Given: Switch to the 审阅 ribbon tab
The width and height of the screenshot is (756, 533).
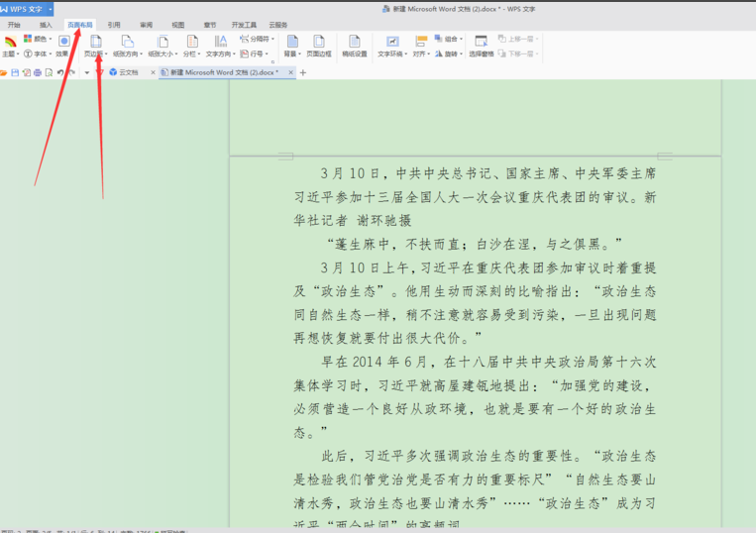Looking at the screenshot, I should pos(146,25).
